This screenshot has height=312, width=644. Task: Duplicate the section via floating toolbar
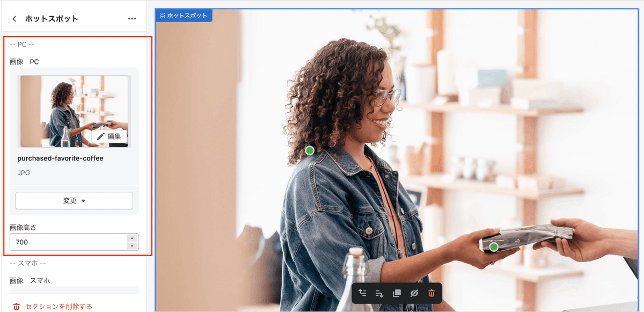click(397, 293)
